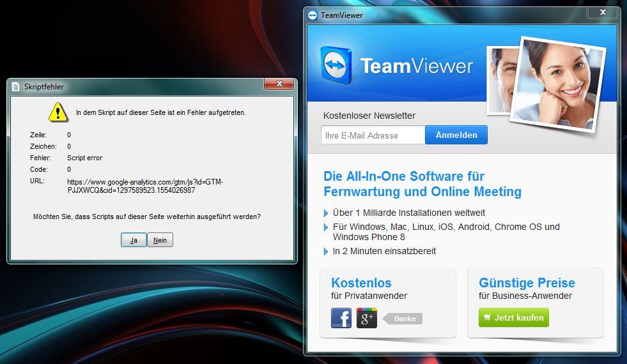
Task: Click 'Über 1 Milliarde Installationen weltweit' bullet
Action: coord(408,213)
